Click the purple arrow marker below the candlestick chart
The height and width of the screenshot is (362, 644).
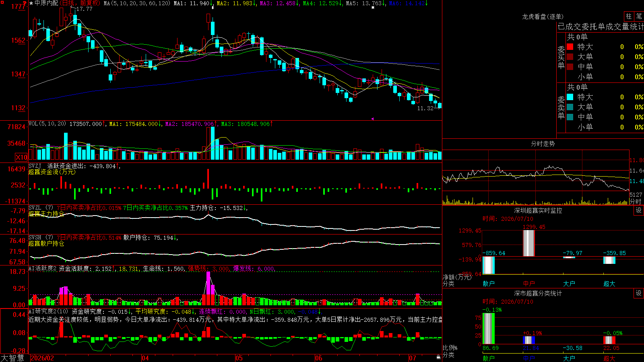pos(372,119)
